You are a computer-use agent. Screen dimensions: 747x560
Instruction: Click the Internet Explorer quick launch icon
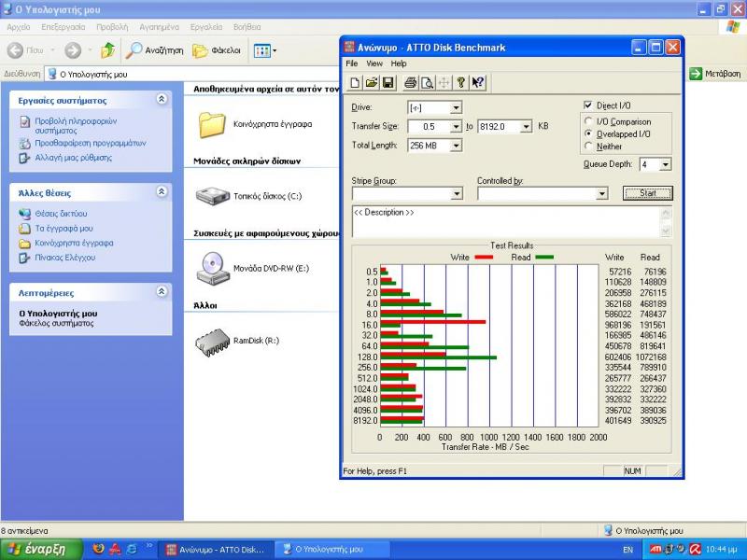click(x=132, y=549)
